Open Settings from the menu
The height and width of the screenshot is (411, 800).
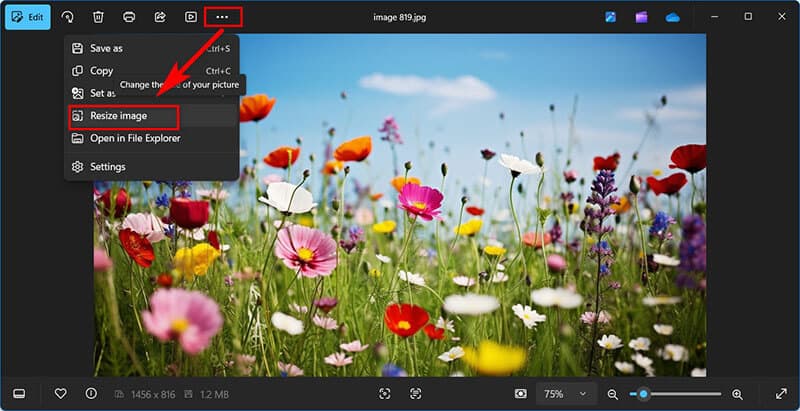point(107,166)
